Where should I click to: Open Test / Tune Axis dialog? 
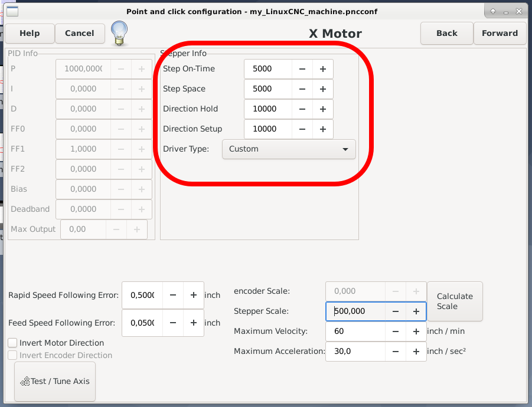coord(55,381)
